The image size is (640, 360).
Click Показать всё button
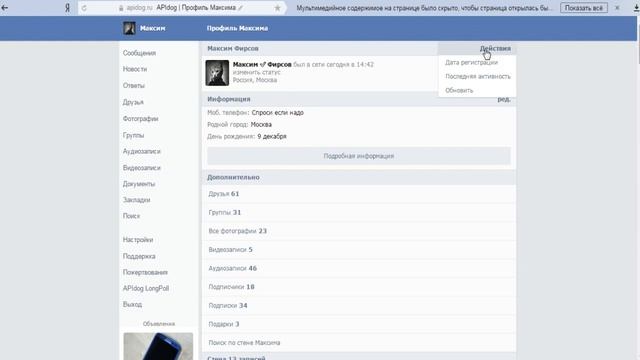(x=584, y=8)
